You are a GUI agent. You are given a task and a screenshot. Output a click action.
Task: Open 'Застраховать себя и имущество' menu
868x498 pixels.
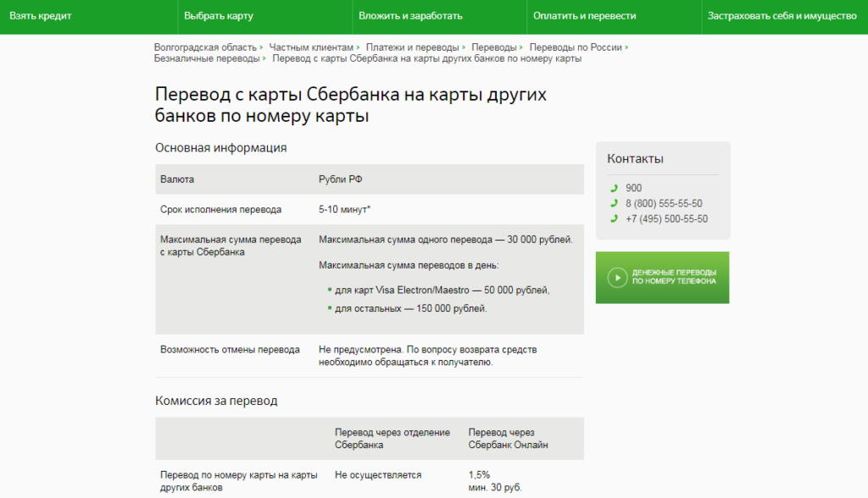782,16
